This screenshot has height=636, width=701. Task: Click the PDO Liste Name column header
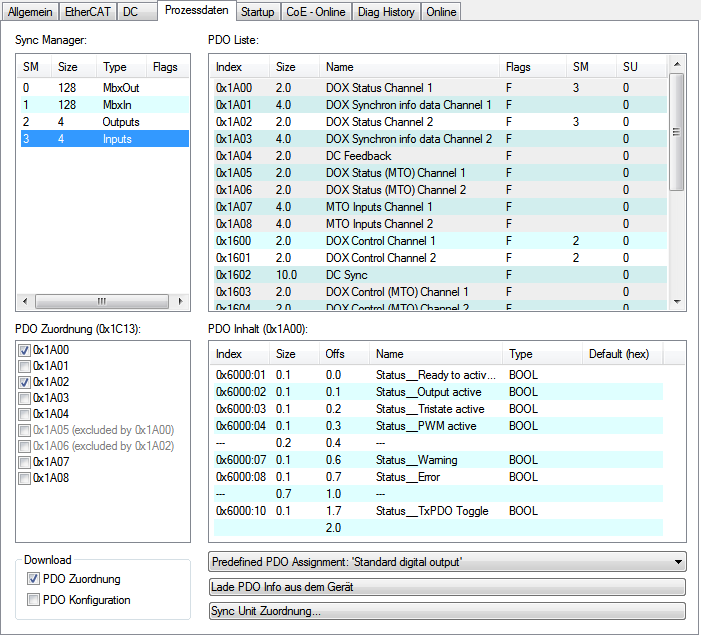pyautogui.click(x=410, y=67)
